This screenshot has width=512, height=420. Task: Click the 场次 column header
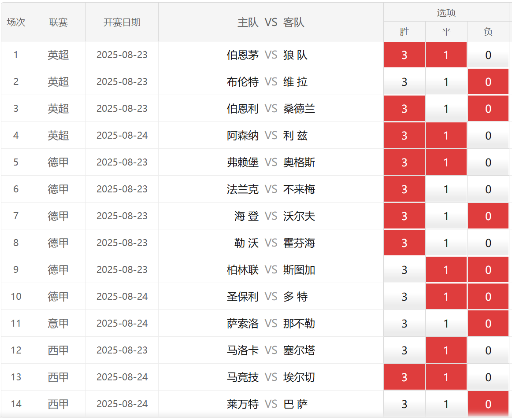(16, 22)
